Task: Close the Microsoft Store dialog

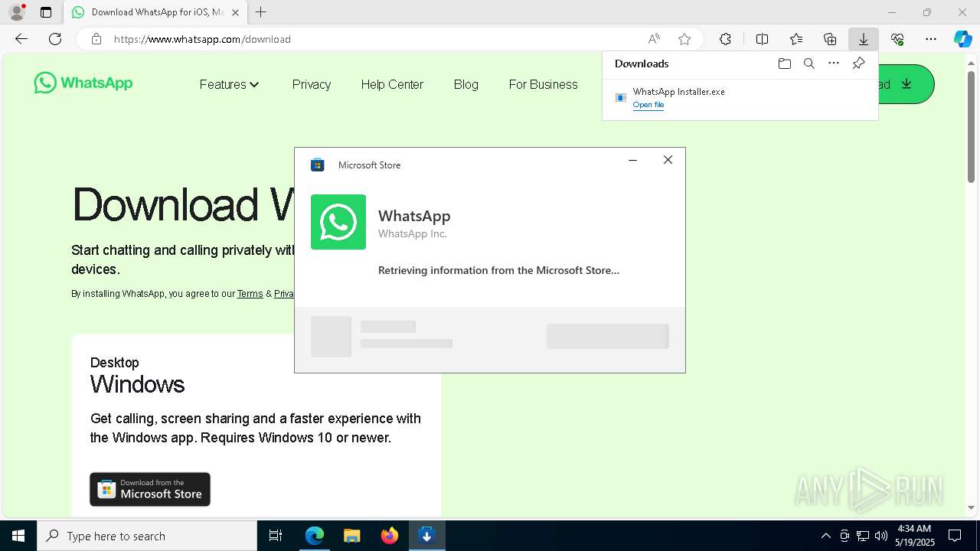Action: tap(668, 160)
